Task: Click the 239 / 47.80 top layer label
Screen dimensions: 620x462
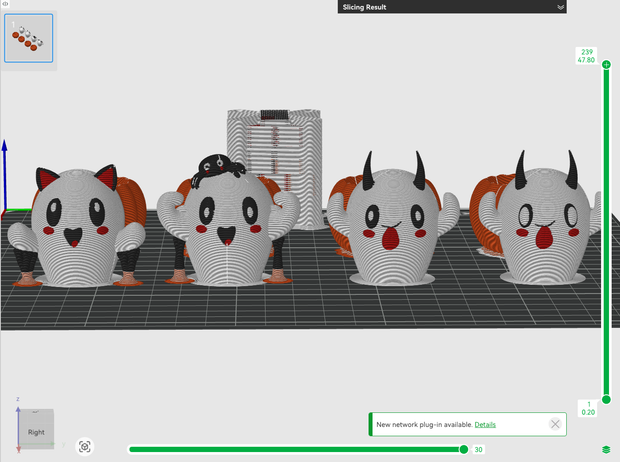Action: (x=586, y=56)
